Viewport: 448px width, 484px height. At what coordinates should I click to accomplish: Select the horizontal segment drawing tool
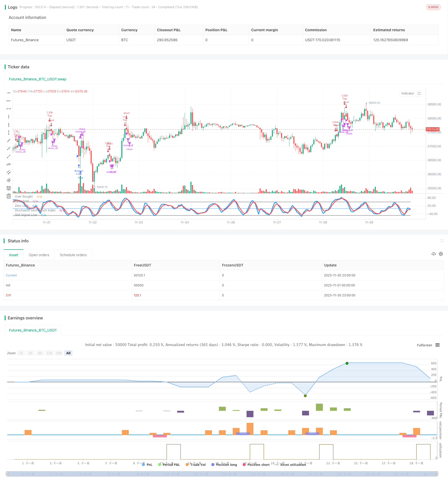[9, 109]
